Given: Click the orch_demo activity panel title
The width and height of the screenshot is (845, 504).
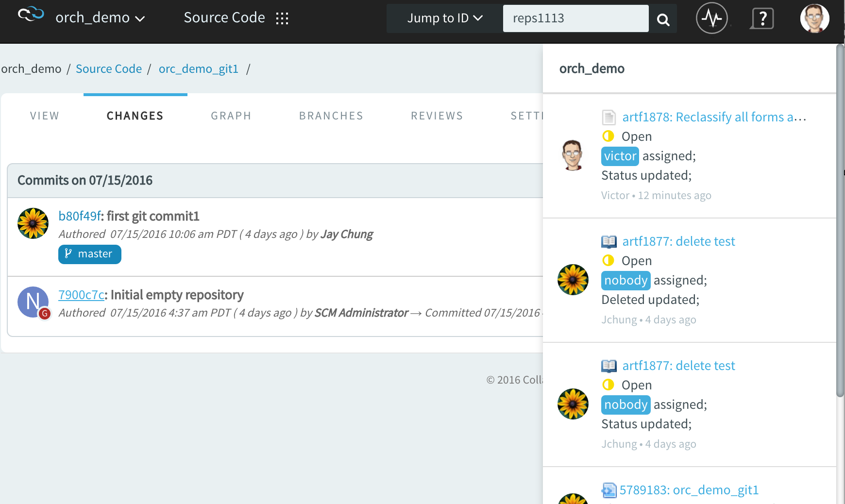Looking at the screenshot, I should (x=591, y=68).
